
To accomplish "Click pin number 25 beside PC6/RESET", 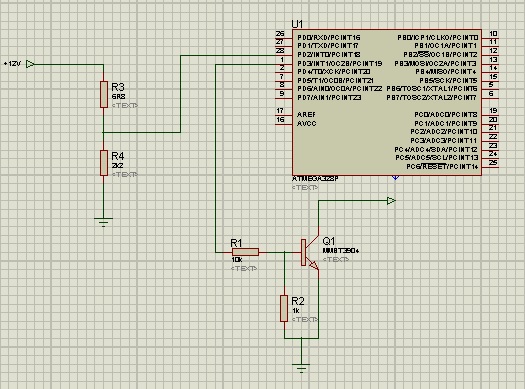I will pos(493,163).
